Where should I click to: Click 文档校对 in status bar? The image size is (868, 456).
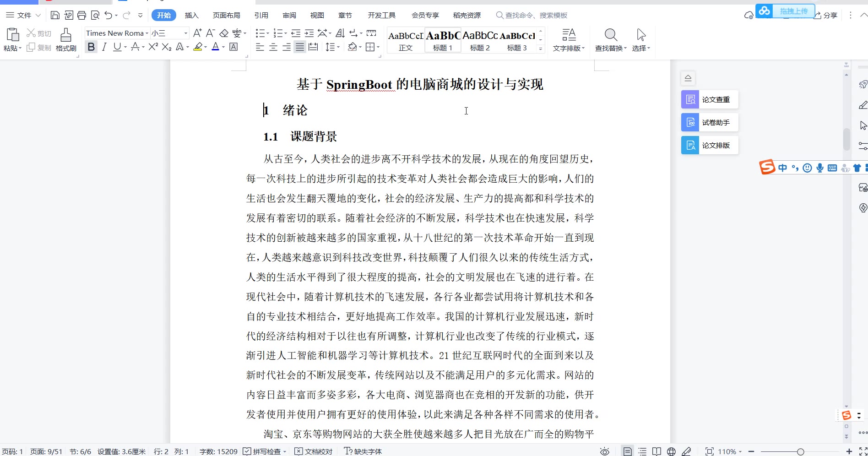[x=314, y=451]
